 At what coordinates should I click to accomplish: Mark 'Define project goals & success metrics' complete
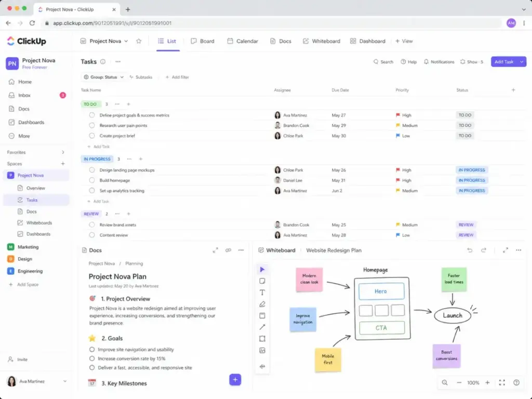tap(92, 115)
